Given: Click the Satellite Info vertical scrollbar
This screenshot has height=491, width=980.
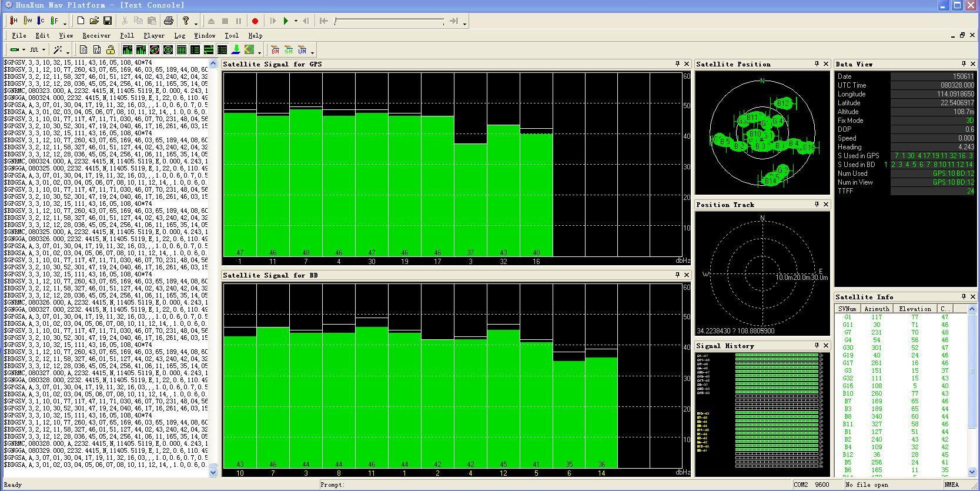Looking at the screenshot, I should tap(972, 391).
